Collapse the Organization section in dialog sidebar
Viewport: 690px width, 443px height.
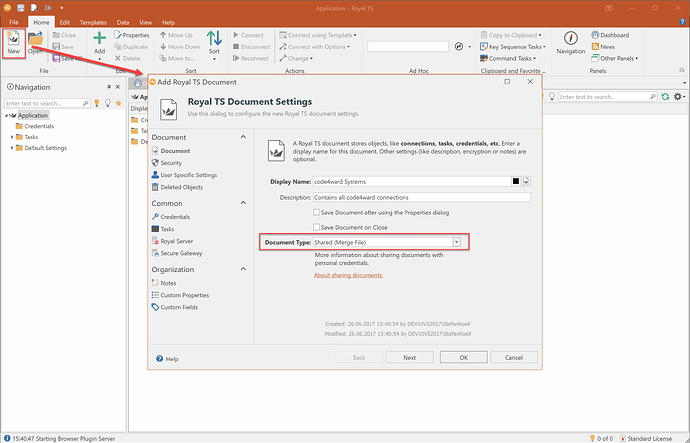241,270
